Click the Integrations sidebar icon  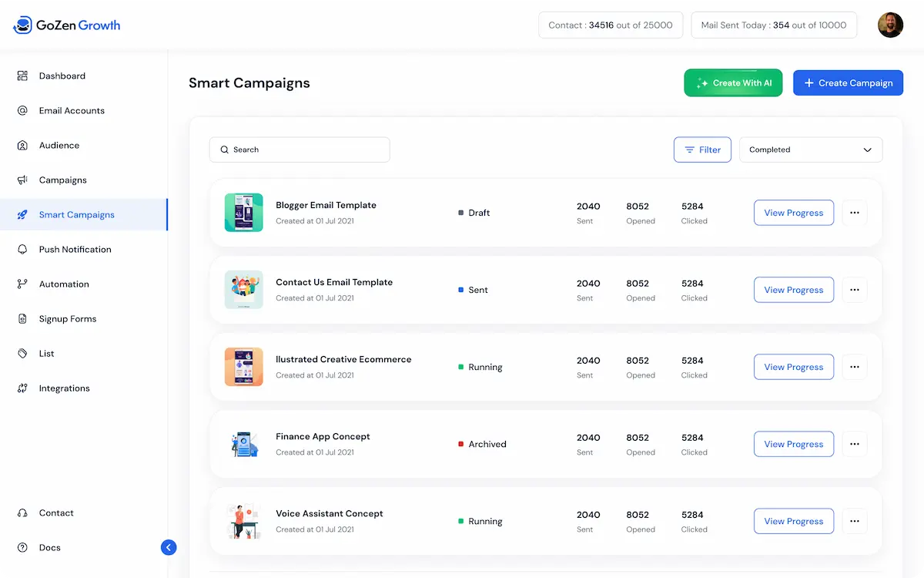[22, 388]
